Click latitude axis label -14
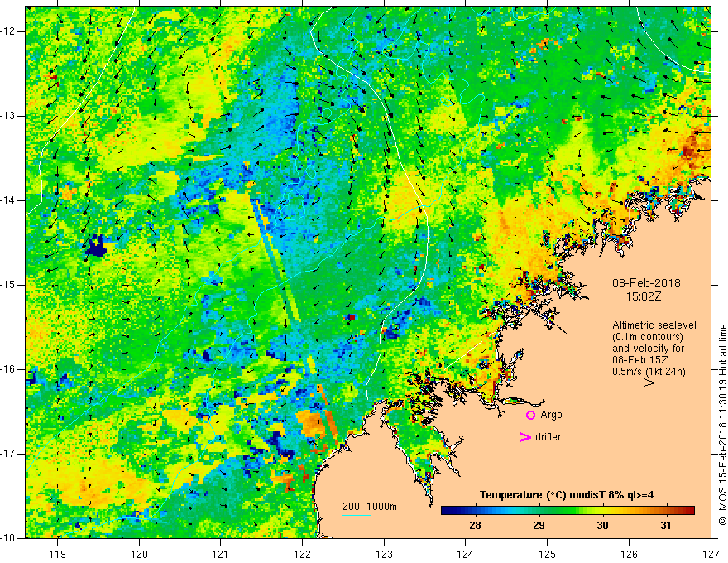This screenshot has width=728, height=563. coord(8,200)
